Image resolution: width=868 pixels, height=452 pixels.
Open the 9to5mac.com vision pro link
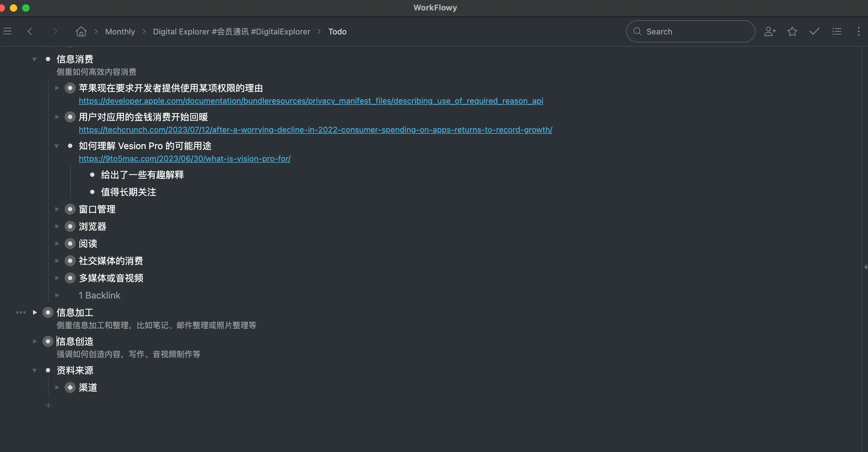[185, 159]
